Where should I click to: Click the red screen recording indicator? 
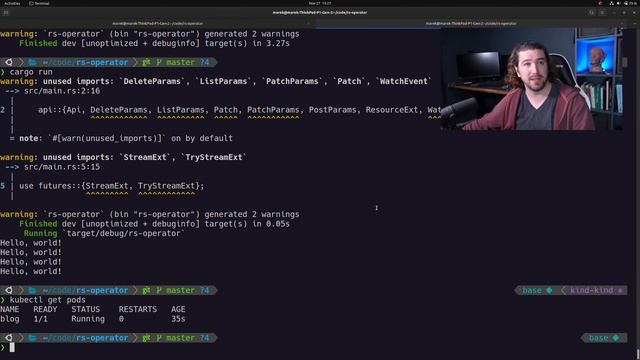point(600,3)
